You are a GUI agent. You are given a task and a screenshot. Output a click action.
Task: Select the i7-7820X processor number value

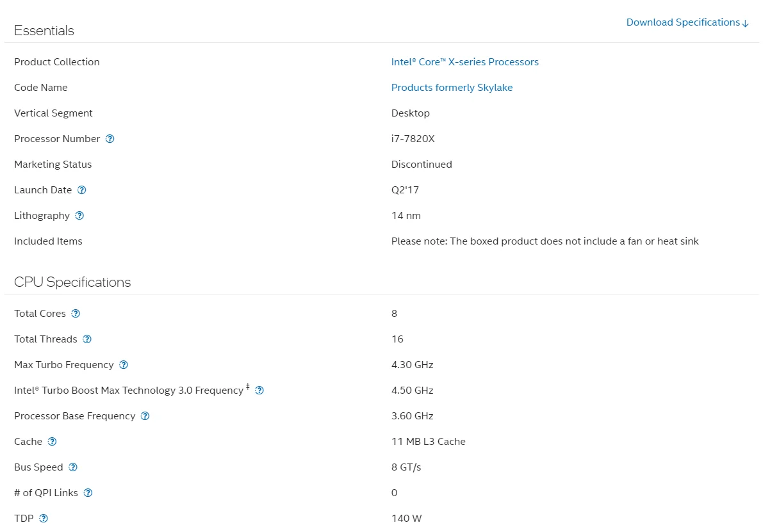[x=413, y=139]
